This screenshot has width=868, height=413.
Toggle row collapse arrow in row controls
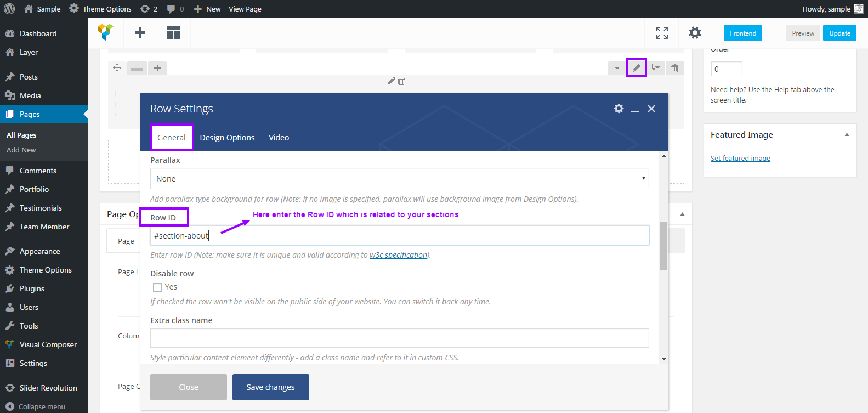pyautogui.click(x=617, y=68)
